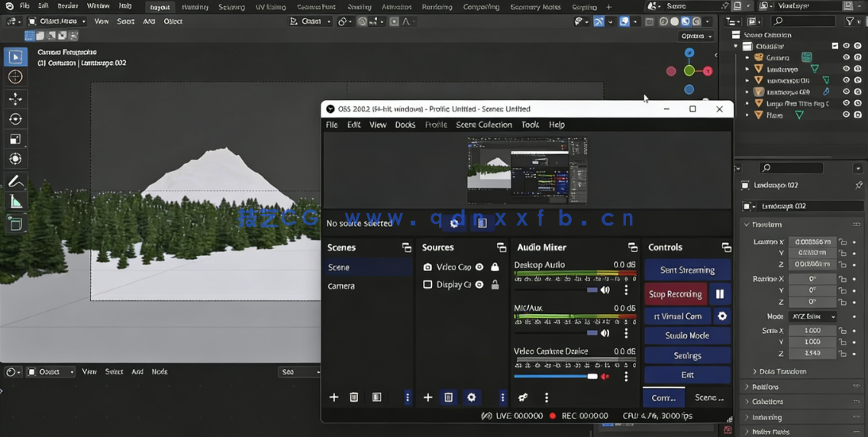Open the OBS File menu
This screenshot has width=868, height=437.
331,125
